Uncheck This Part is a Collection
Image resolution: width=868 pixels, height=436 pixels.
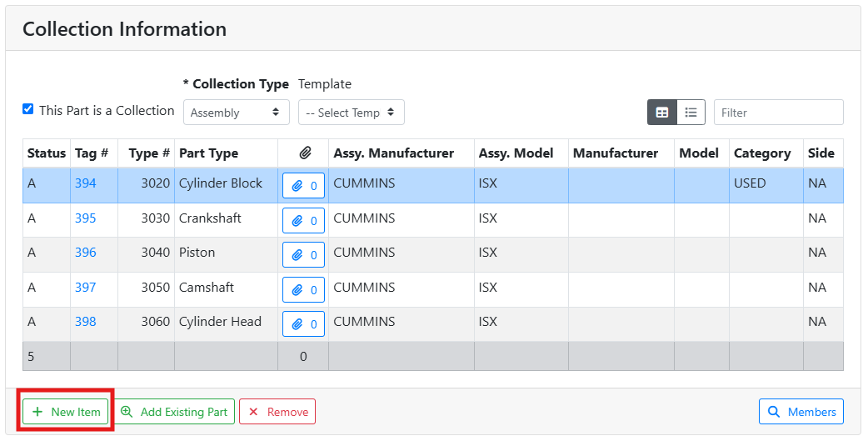(x=28, y=109)
